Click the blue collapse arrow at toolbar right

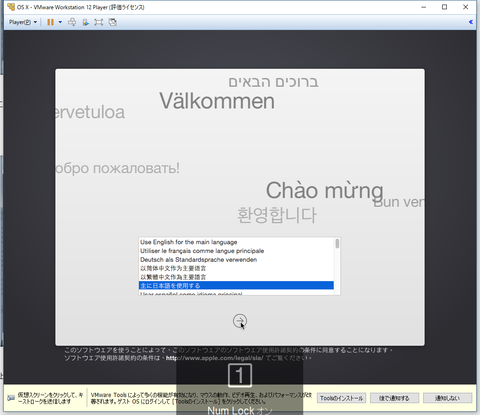pos(471,22)
